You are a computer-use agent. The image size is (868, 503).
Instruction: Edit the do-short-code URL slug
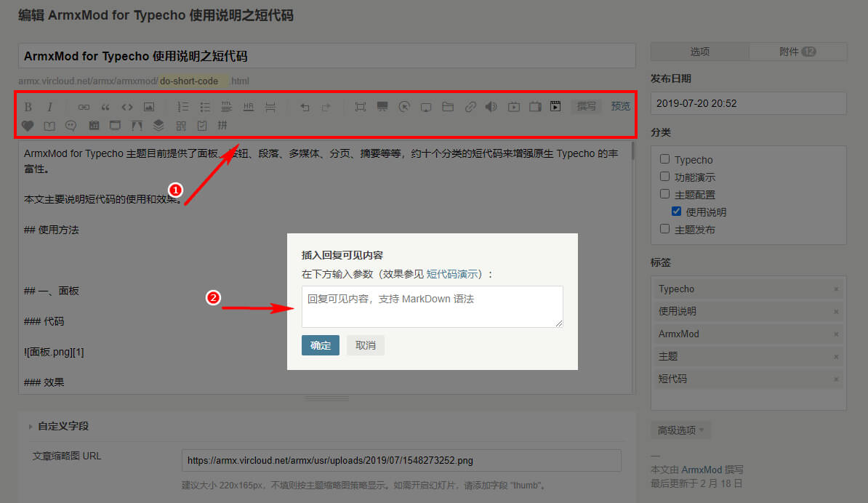193,81
